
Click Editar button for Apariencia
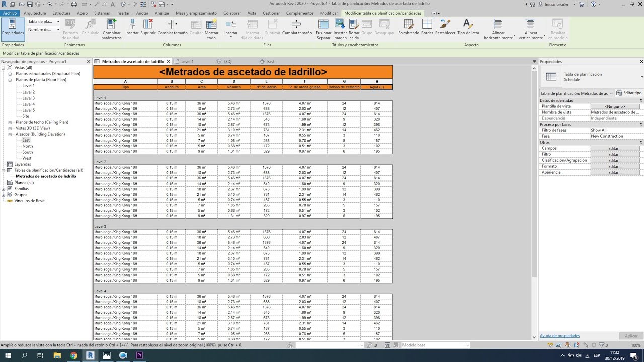pyautogui.click(x=615, y=172)
